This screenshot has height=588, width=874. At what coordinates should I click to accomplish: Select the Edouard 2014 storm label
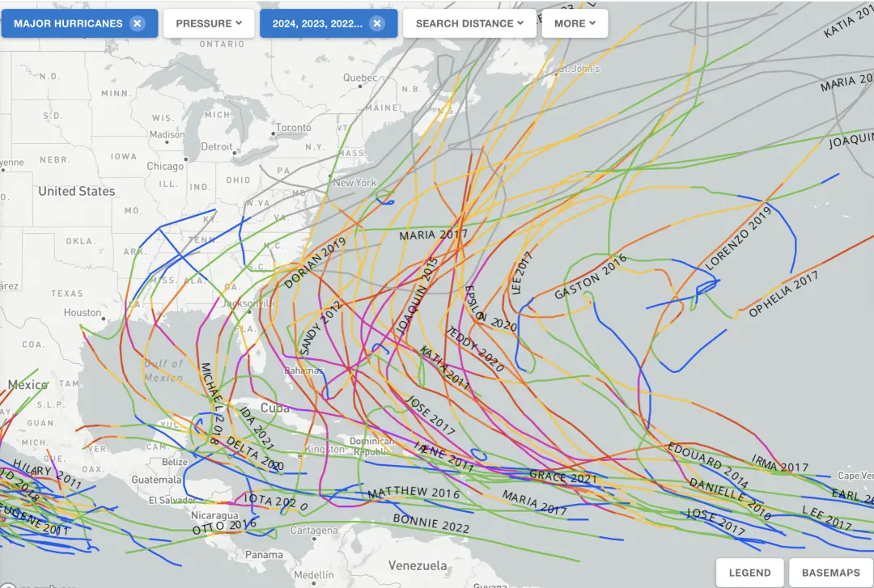coord(708,463)
